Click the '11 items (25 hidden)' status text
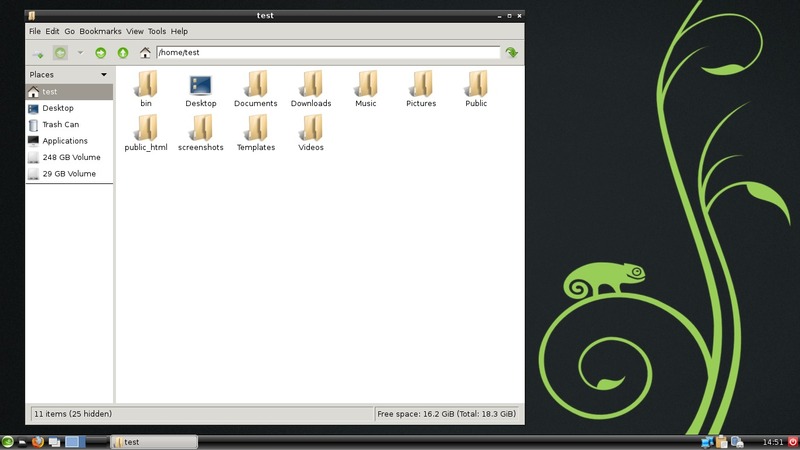Viewport: 800px width, 450px height. 73,414
